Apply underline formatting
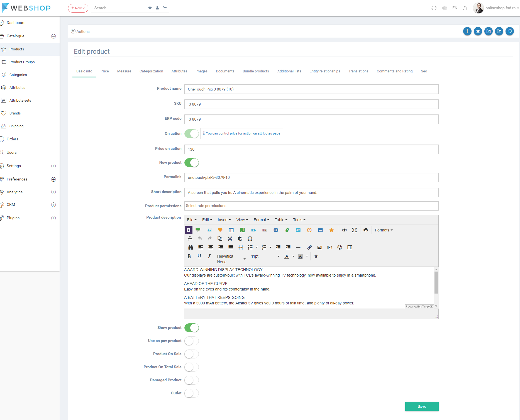This screenshot has width=520, height=420. click(x=199, y=256)
